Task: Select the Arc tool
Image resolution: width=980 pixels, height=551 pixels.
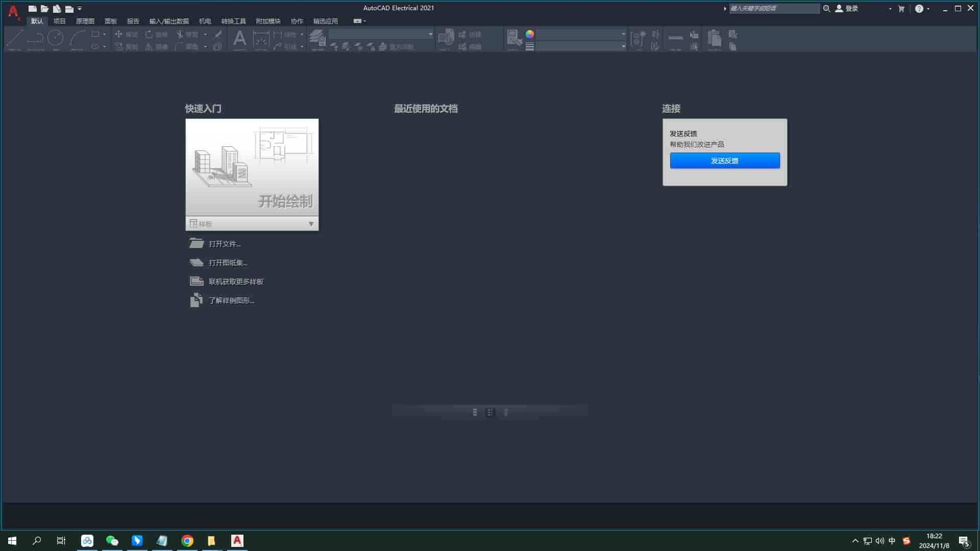Action: point(77,37)
